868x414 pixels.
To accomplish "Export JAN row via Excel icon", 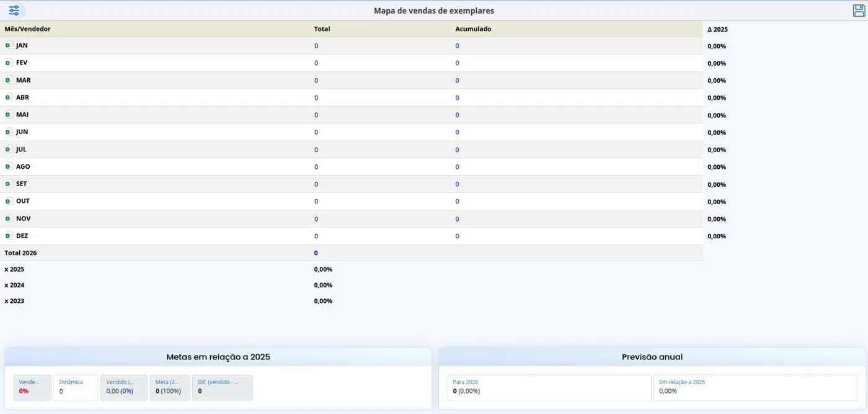I will [8, 45].
